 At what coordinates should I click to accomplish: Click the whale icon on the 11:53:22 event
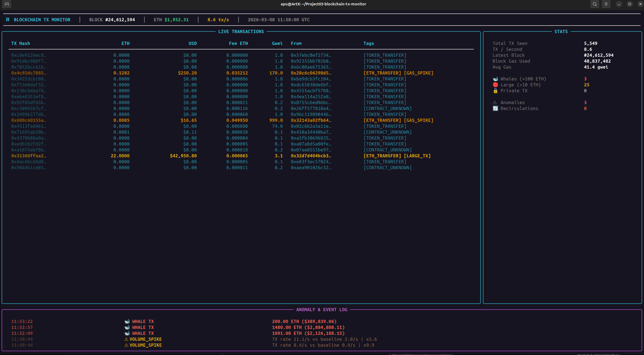[x=126, y=321]
